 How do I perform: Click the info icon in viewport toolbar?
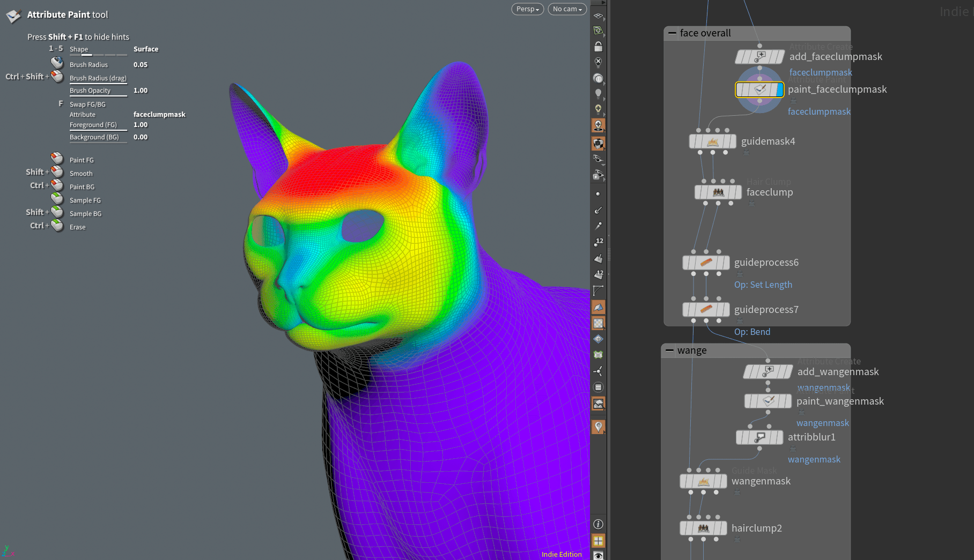pos(598,524)
